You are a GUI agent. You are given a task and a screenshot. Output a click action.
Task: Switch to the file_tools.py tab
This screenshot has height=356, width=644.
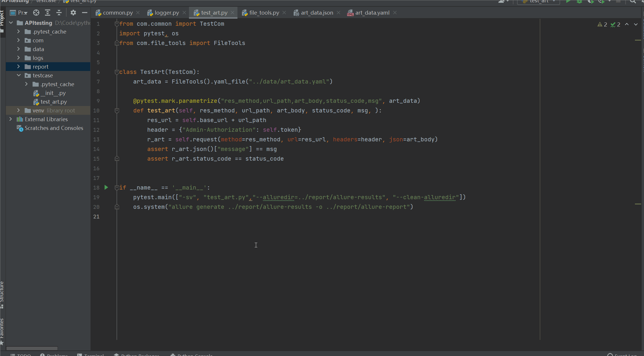pos(264,13)
